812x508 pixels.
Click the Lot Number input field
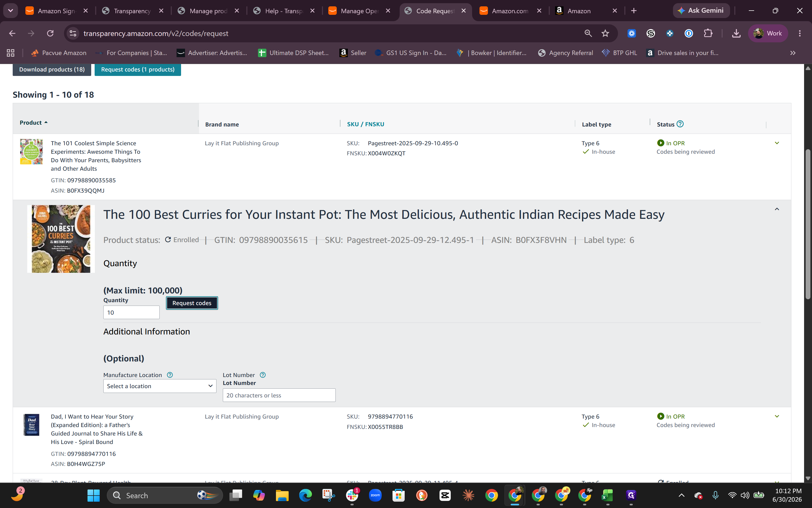point(279,395)
